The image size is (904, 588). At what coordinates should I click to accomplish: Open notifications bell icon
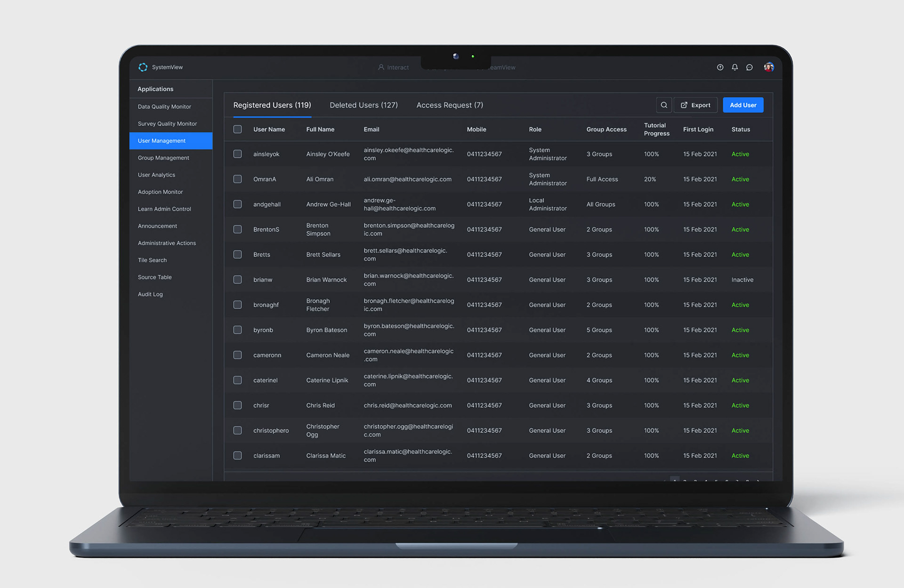click(x=734, y=67)
